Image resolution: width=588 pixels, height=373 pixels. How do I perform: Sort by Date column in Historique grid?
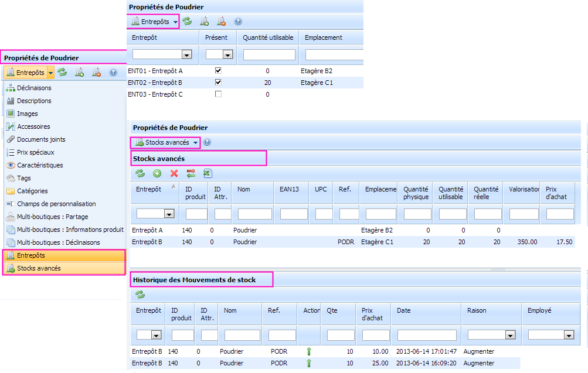click(426, 314)
